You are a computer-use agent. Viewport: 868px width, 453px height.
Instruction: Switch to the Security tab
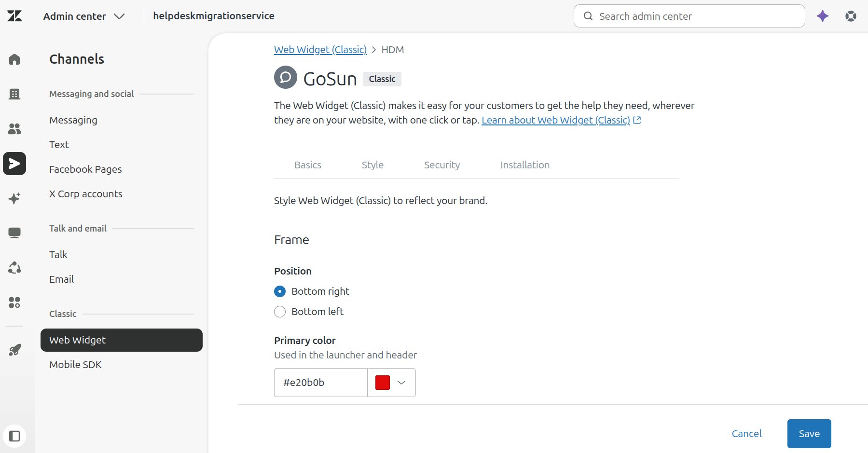pos(442,165)
